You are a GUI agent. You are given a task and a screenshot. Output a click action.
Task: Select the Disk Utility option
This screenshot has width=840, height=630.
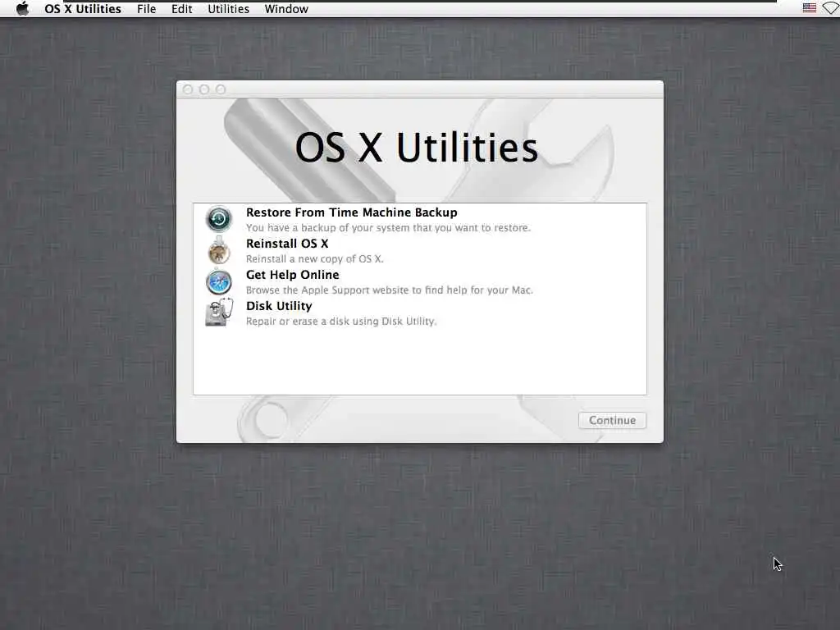[x=420, y=313]
